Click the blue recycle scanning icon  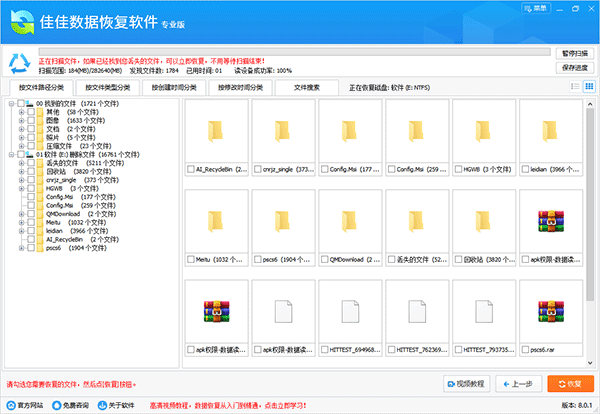point(20,64)
